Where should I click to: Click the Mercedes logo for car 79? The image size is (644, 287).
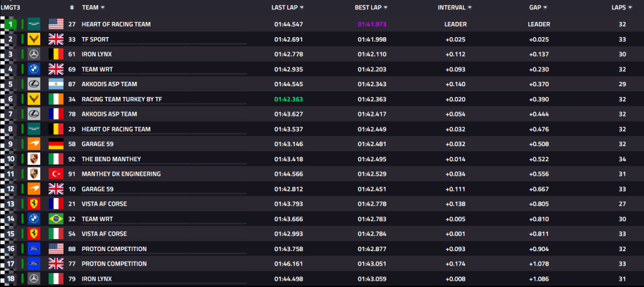point(34,278)
